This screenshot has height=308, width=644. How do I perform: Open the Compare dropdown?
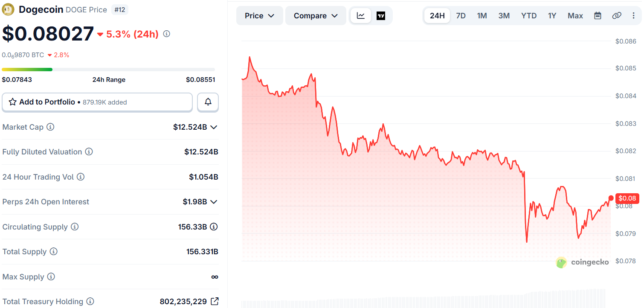pyautogui.click(x=316, y=16)
